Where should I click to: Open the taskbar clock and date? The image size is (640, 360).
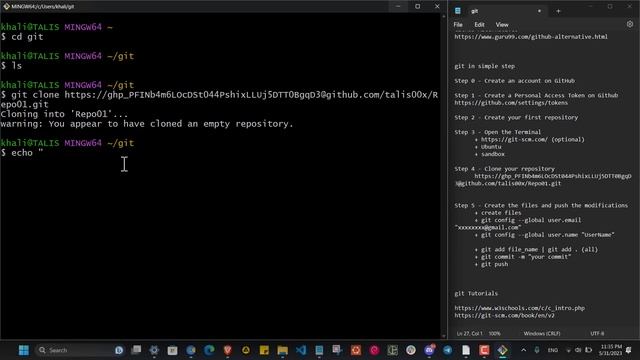[611, 350]
